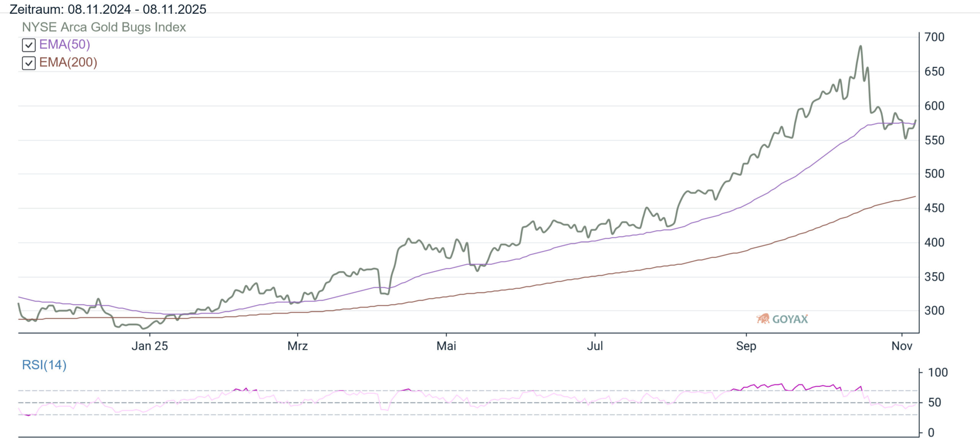
Task: Click the RSI axis 50 label
Action: point(934,402)
